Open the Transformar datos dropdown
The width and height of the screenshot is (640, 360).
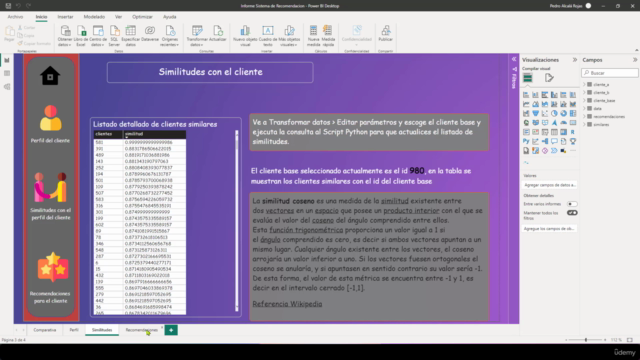pyautogui.click(x=197, y=36)
